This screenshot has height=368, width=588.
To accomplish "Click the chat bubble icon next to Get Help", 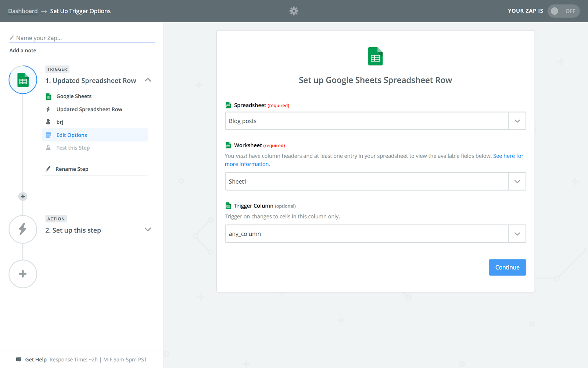I will (x=19, y=360).
